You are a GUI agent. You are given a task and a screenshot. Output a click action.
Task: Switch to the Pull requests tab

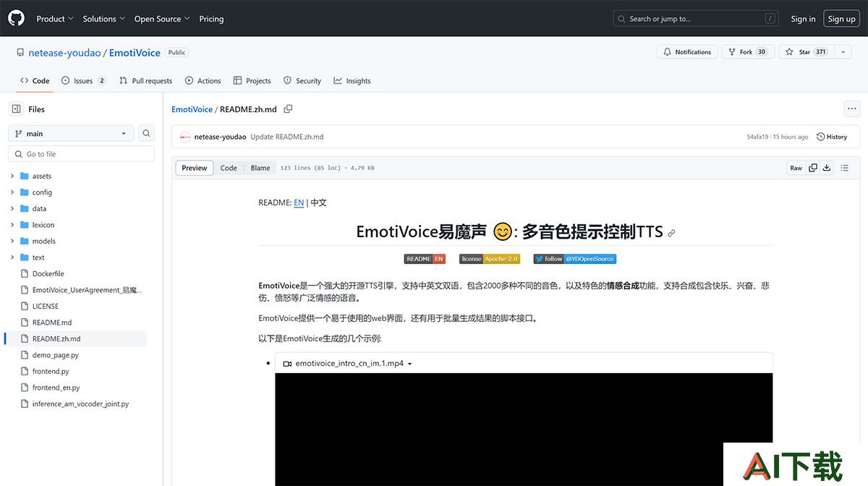tap(146, 81)
